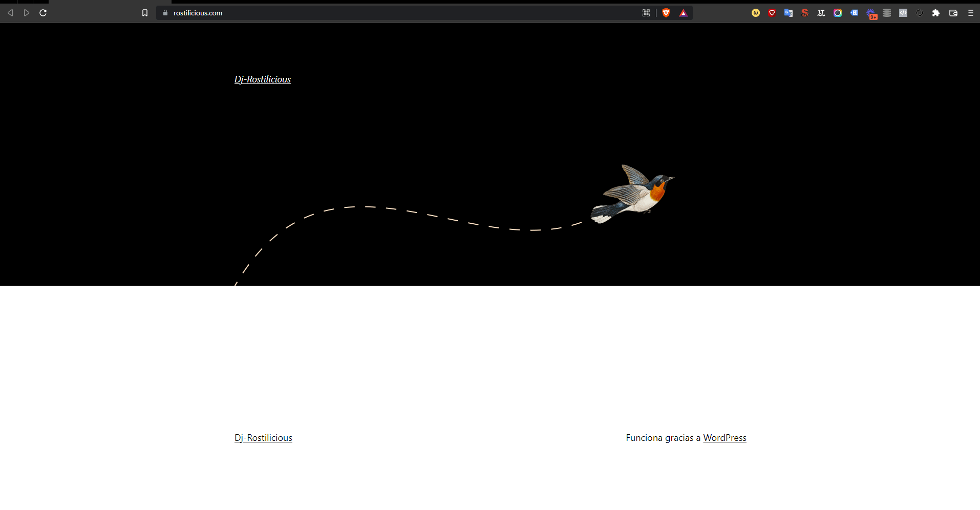
Task: Open the browser hamburger main menu
Action: point(971,13)
